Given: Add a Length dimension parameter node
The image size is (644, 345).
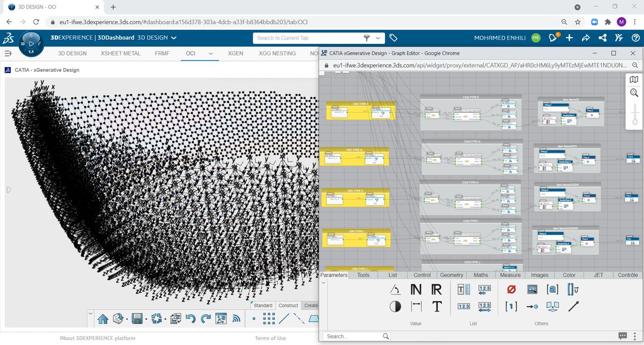Looking at the screenshot, I should click(416, 306).
